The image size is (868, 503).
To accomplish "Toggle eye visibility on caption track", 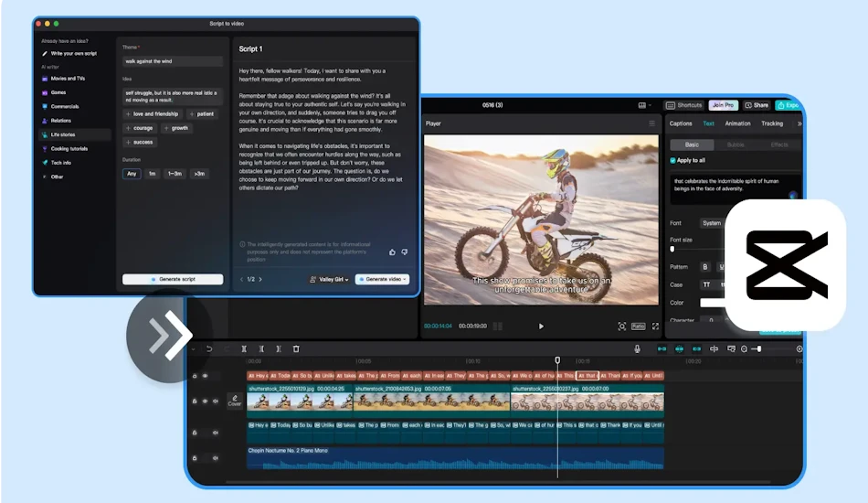I will tap(205, 376).
